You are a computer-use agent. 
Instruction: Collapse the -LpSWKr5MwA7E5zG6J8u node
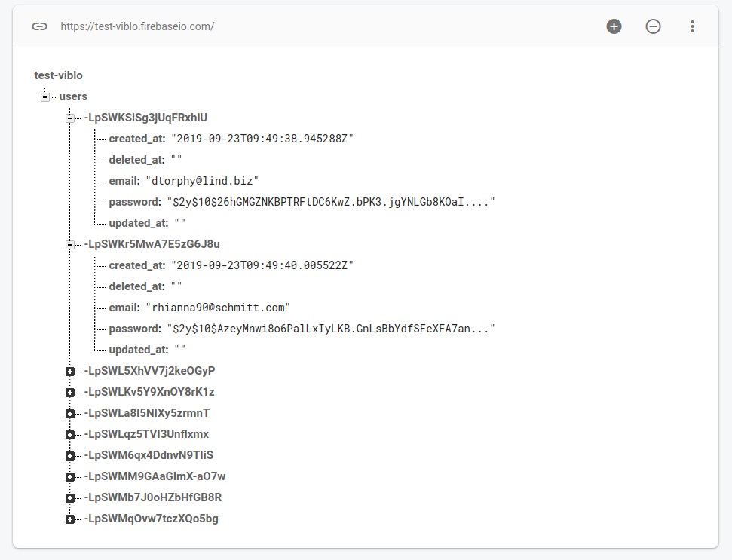tap(70, 245)
